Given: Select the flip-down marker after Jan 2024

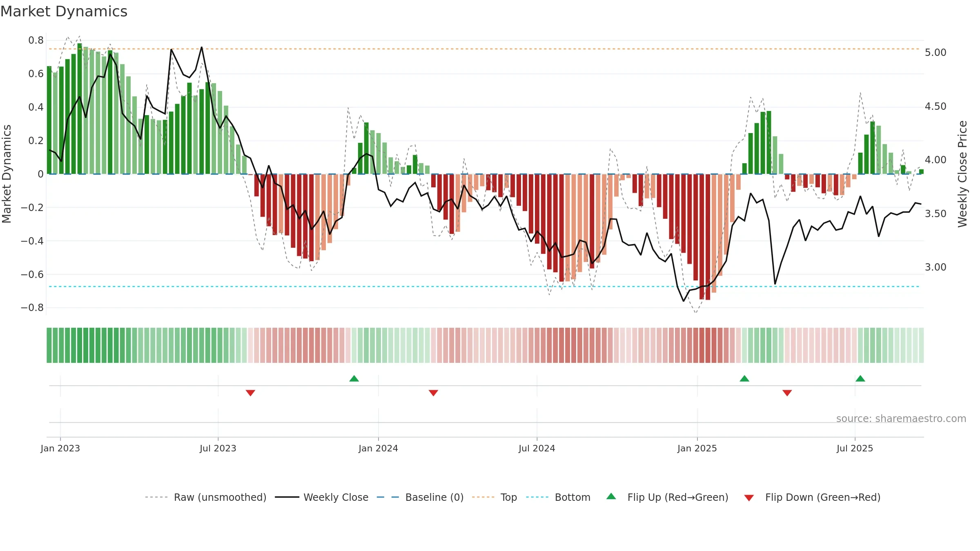Looking at the screenshot, I should coord(433,393).
